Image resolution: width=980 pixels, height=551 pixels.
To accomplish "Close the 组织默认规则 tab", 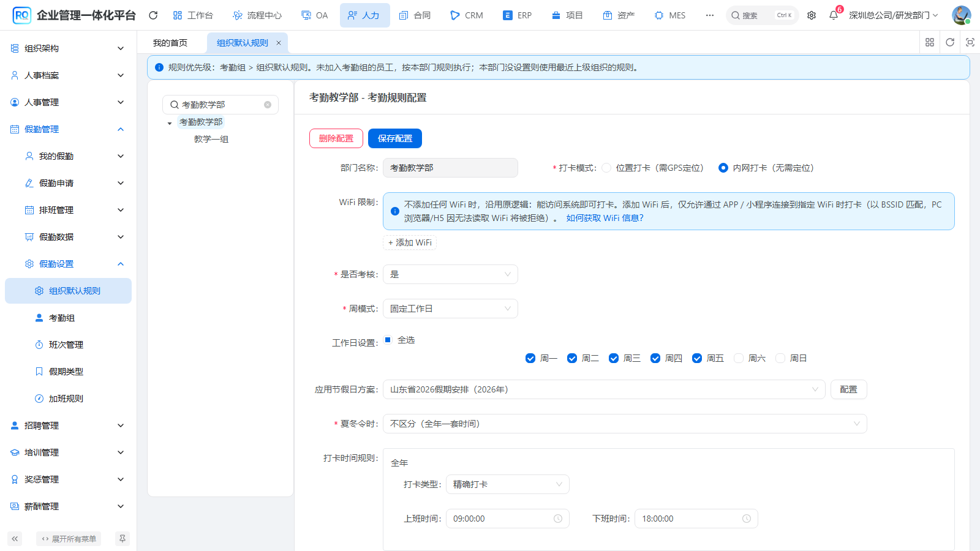I will tap(279, 43).
